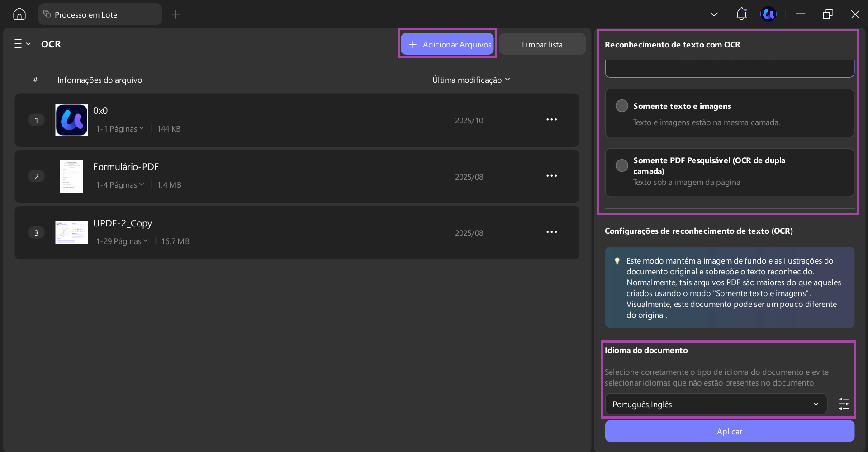
Task: Open more options for 0x0 file
Action: point(551,120)
